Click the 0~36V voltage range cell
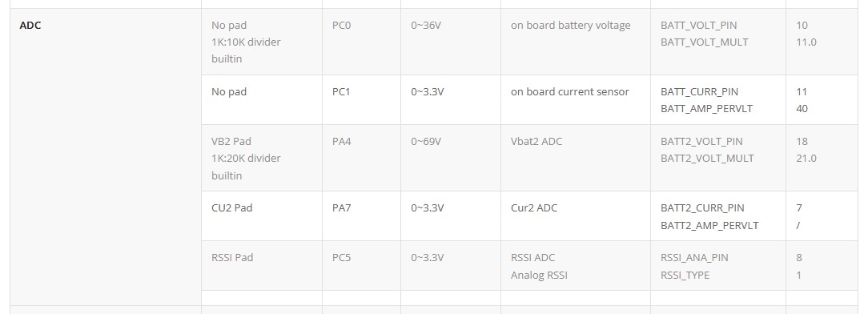868x314 pixels. pos(451,42)
